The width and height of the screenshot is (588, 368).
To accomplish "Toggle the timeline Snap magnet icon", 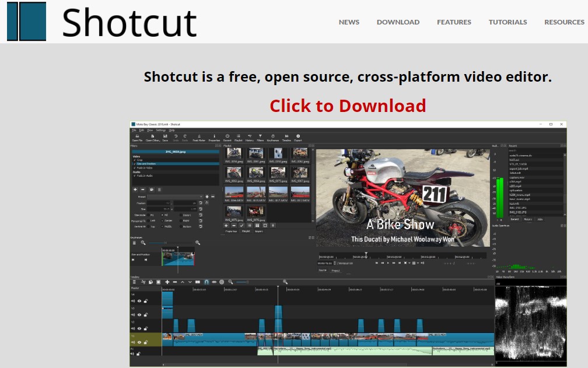I will (x=206, y=282).
